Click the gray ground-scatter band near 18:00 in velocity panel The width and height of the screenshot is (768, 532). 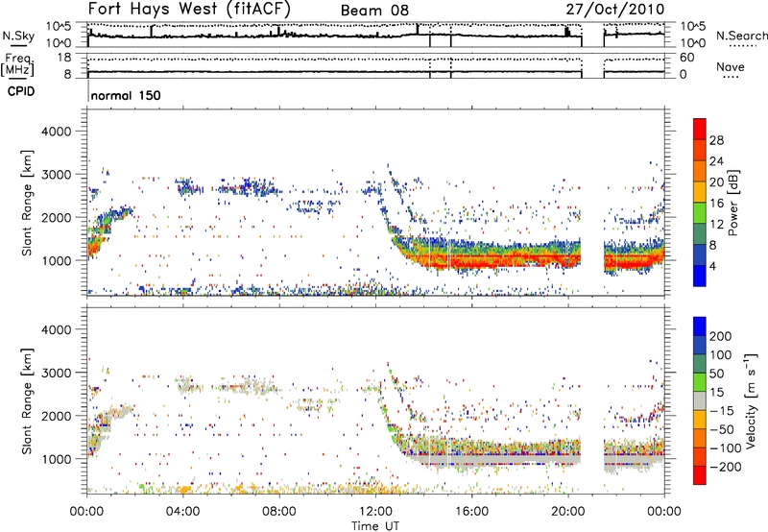point(519,460)
